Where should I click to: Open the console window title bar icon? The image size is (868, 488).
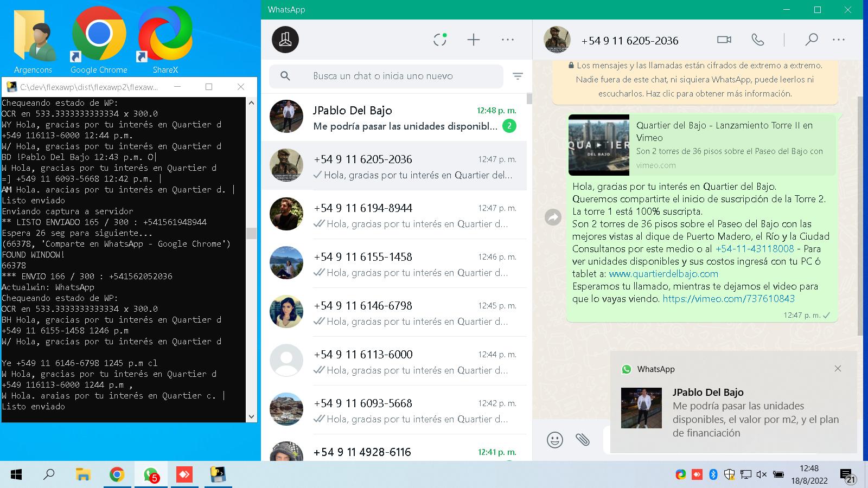click(x=11, y=87)
